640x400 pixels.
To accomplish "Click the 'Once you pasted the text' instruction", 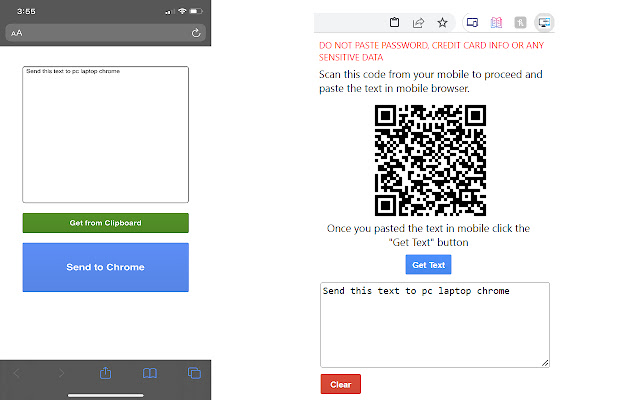I will [428, 235].
